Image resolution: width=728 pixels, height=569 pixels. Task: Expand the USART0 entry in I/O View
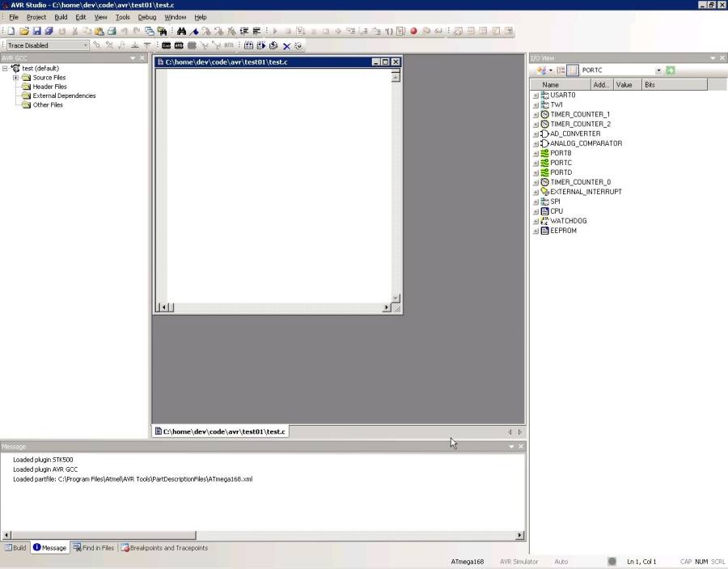point(535,96)
